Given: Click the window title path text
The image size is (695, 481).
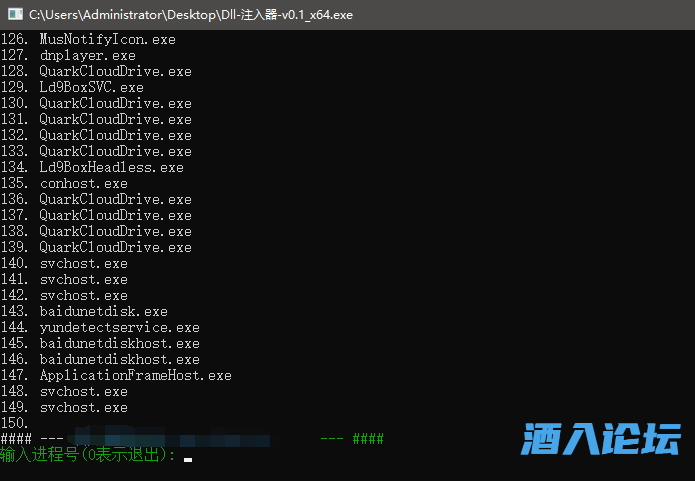Looking at the screenshot, I should point(190,15).
